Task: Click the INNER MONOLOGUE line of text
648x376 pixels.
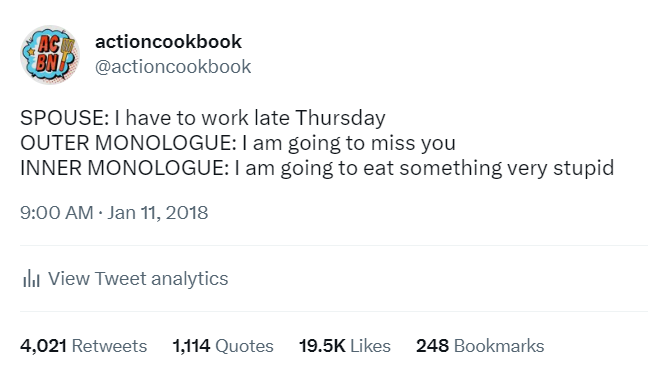Action: (x=317, y=168)
